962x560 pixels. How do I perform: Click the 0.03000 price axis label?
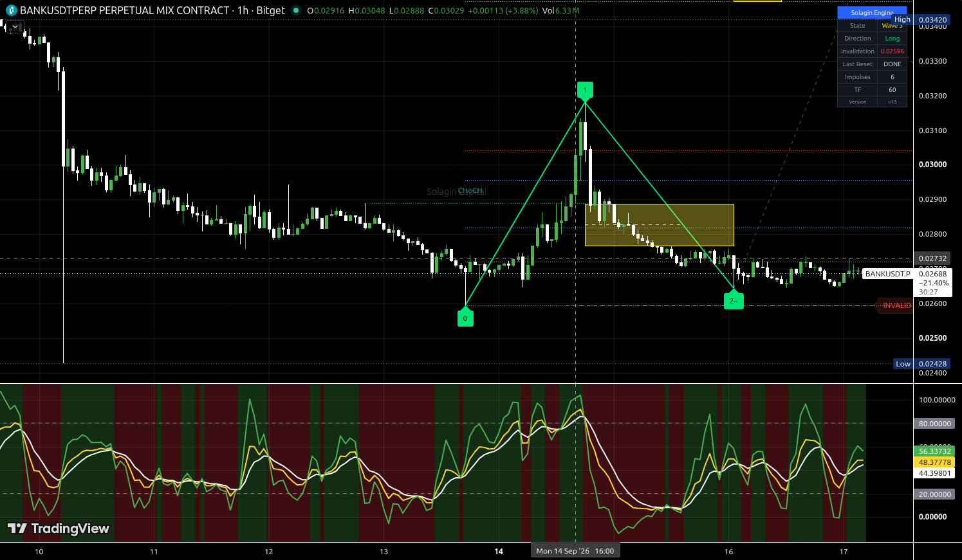pyautogui.click(x=932, y=165)
